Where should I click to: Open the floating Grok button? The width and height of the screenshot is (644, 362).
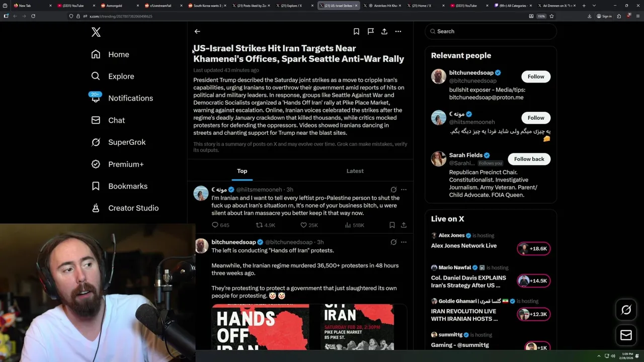coord(626,310)
